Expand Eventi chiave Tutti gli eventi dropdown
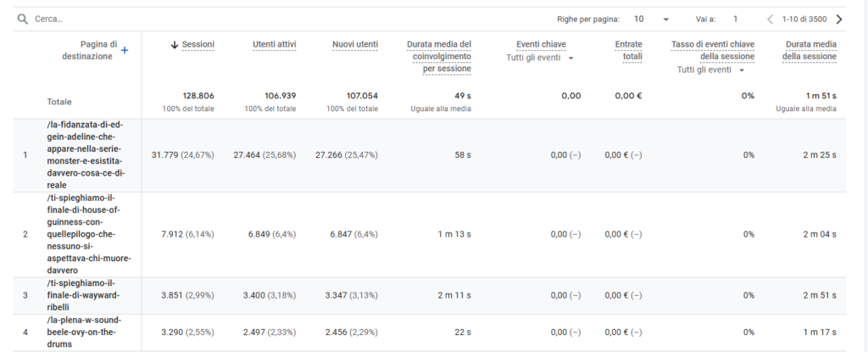 point(571,59)
